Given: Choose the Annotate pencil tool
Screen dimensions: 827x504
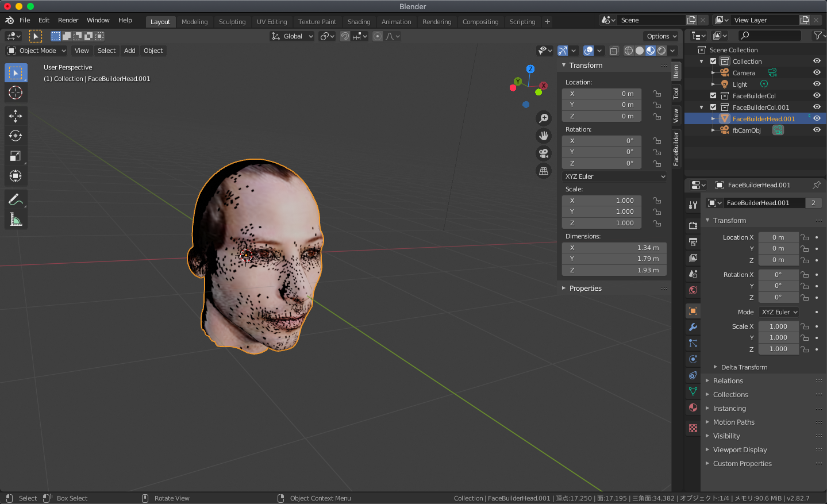Looking at the screenshot, I should [x=16, y=199].
